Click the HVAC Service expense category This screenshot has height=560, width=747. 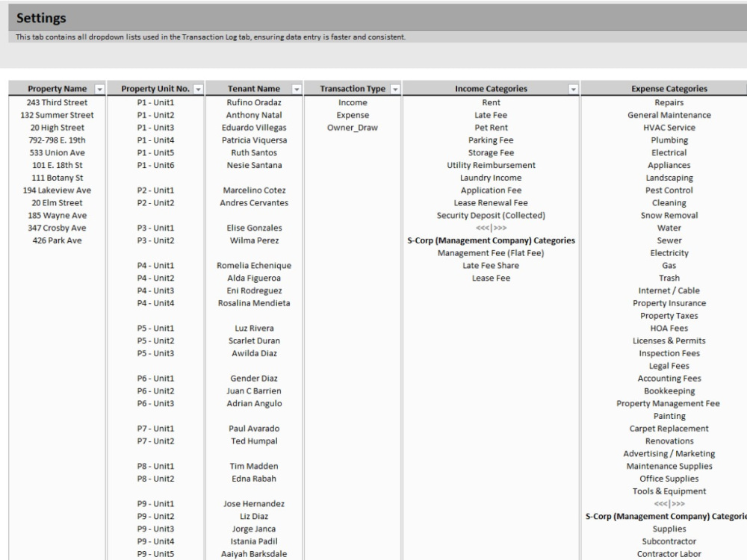point(669,128)
